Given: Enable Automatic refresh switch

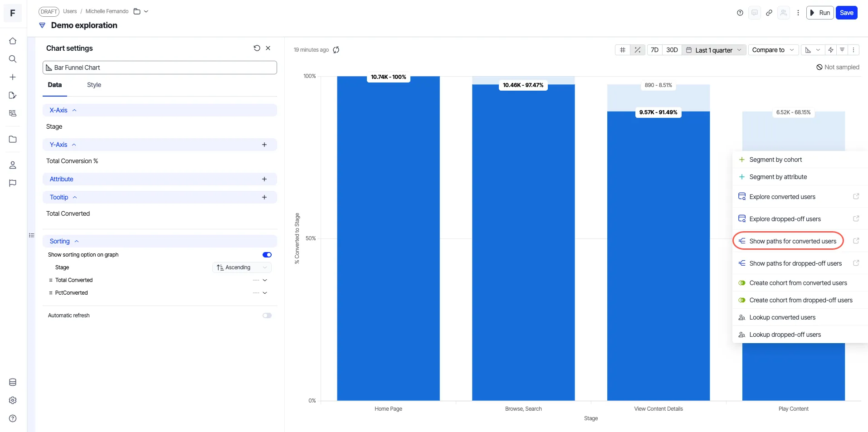Looking at the screenshot, I should pyautogui.click(x=267, y=316).
